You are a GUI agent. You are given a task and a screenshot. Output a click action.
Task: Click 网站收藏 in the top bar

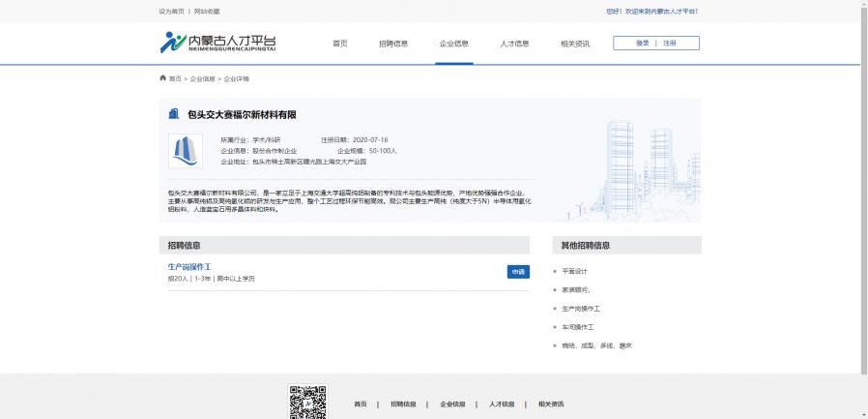207,12
